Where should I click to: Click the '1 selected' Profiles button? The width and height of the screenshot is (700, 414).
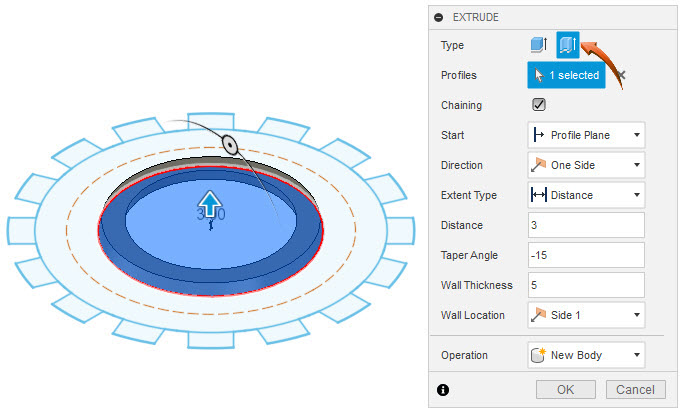tap(566, 75)
